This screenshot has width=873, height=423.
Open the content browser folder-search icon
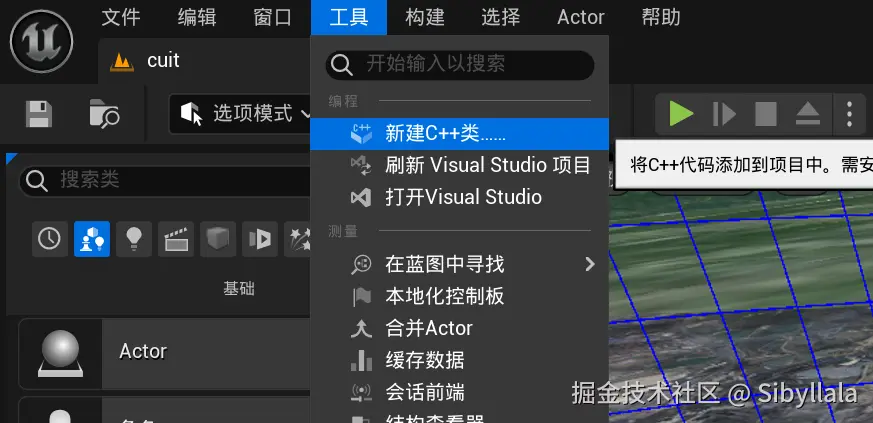pyautogui.click(x=104, y=114)
